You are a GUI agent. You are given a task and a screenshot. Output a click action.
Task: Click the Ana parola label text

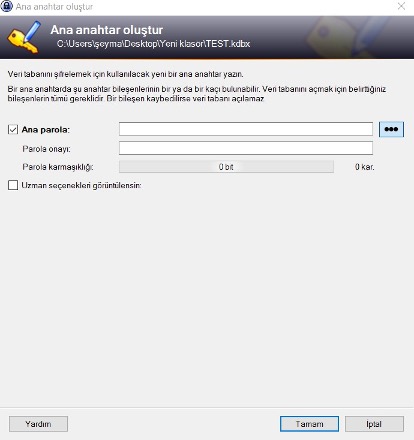46,130
